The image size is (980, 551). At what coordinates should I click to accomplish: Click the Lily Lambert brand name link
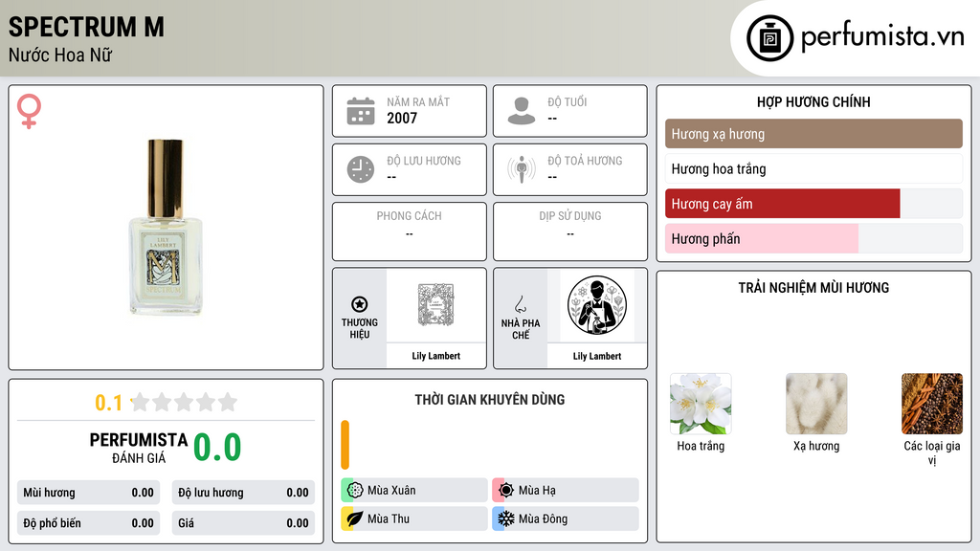click(x=435, y=356)
